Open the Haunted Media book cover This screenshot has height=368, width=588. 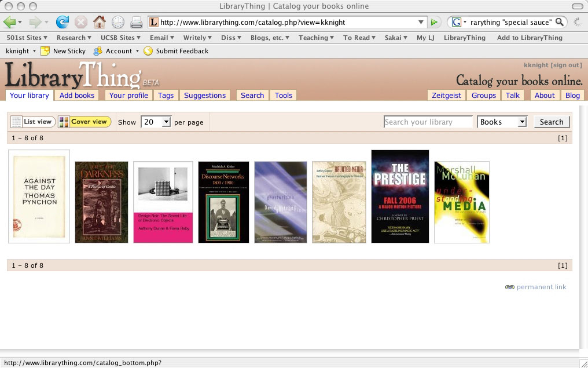click(339, 202)
